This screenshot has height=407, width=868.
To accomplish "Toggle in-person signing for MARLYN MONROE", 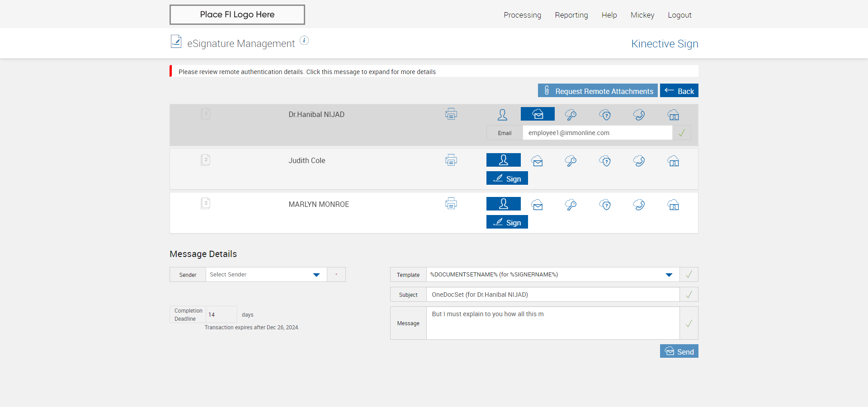I will click(x=503, y=204).
